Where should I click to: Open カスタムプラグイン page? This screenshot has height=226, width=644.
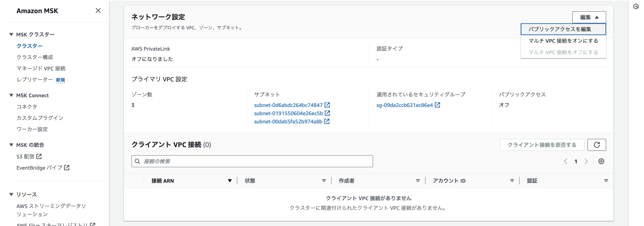click(40, 118)
